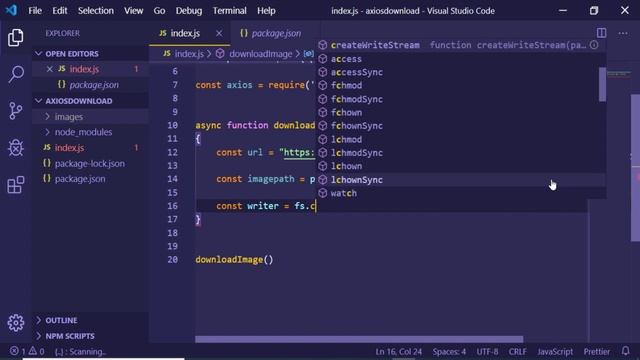Open the Selection menu
The image size is (640, 360).
96,11
